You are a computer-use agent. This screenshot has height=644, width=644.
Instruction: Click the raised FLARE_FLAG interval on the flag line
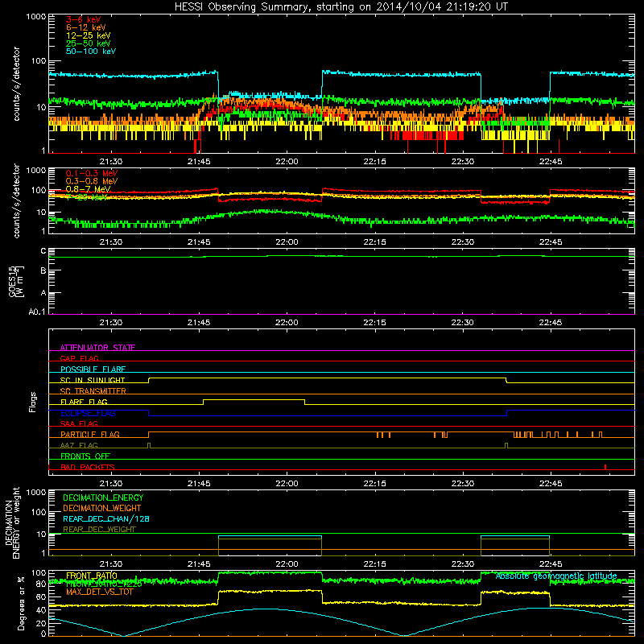(254, 399)
